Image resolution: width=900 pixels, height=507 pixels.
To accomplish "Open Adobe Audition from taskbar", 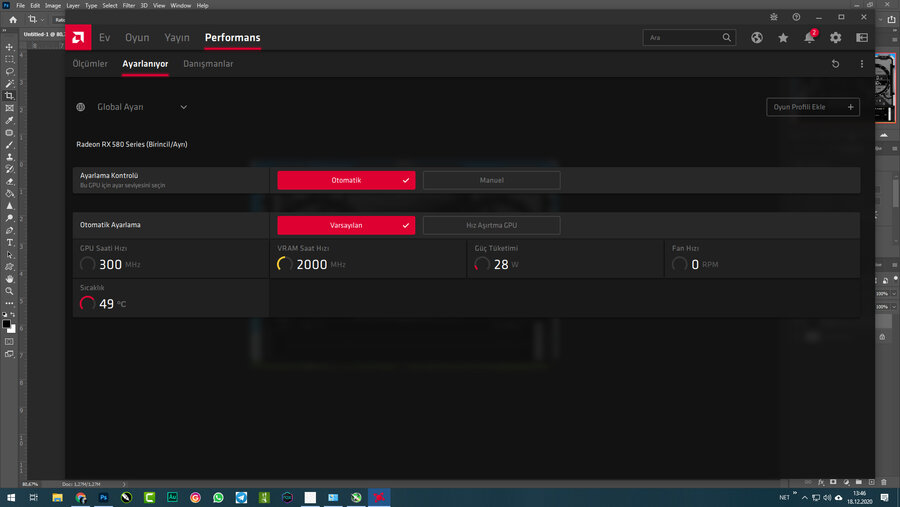I will 172,497.
